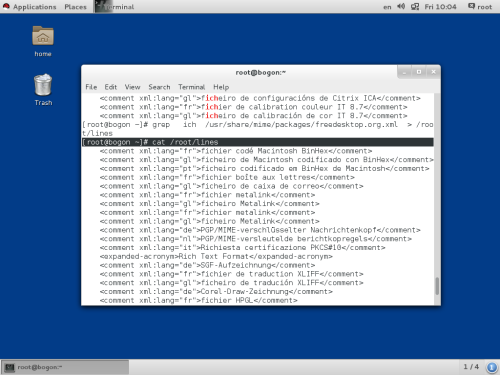Image resolution: width=500 pixels, height=375 pixels.
Task: Click the line 'fichier de traduction XLIFF'
Action: click(x=231, y=274)
